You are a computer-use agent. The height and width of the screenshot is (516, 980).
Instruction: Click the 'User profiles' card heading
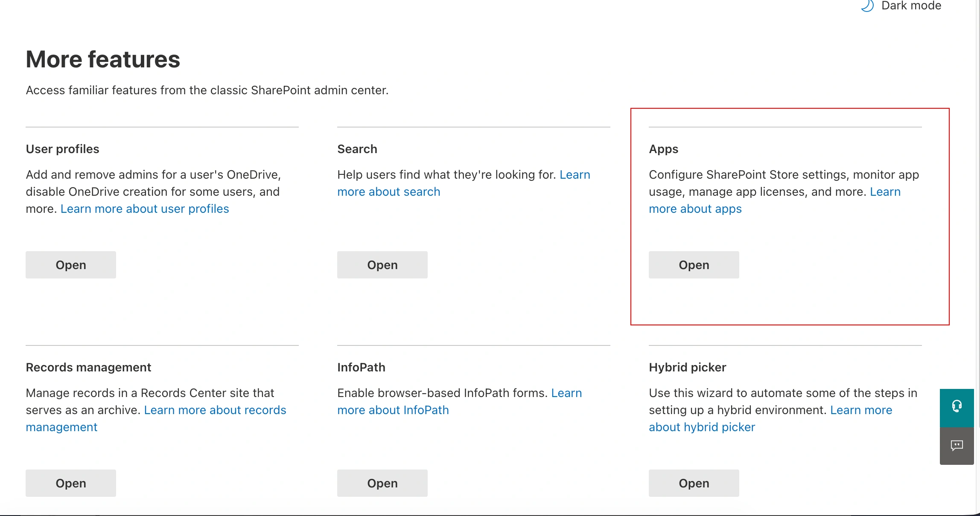pos(62,149)
